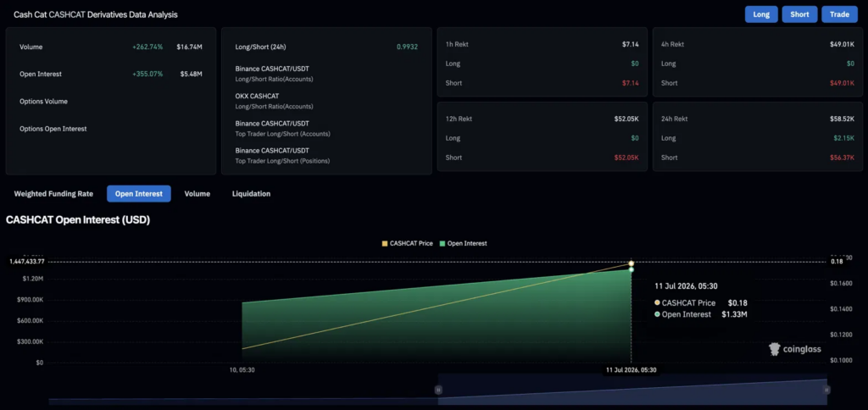Click the $0.1400 right axis label
Viewport: 868px width, 410px height.
(x=842, y=308)
